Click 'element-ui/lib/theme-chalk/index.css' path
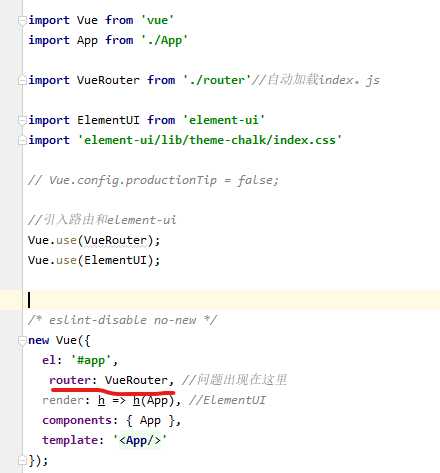Screen dimensions: 440x473 tap(210, 140)
